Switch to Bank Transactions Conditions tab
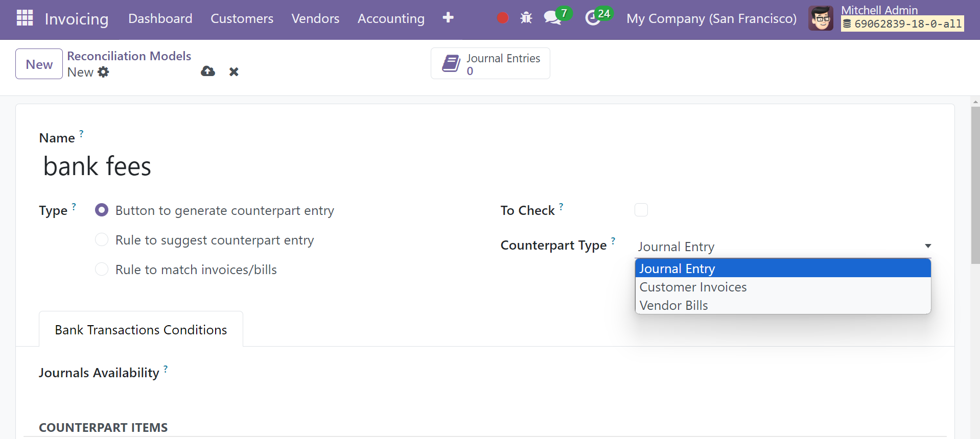Screen dimensions: 980x439 pyautogui.click(x=141, y=330)
